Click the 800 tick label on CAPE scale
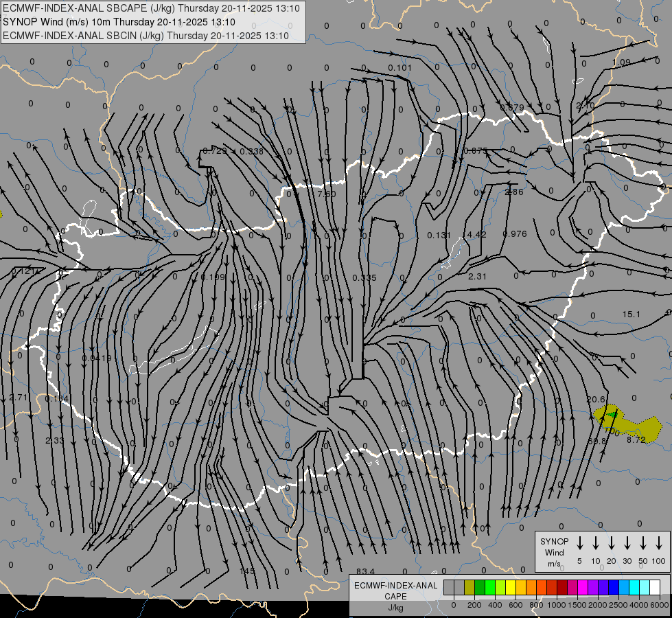The width and height of the screenshot is (672, 618). (536, 605)
